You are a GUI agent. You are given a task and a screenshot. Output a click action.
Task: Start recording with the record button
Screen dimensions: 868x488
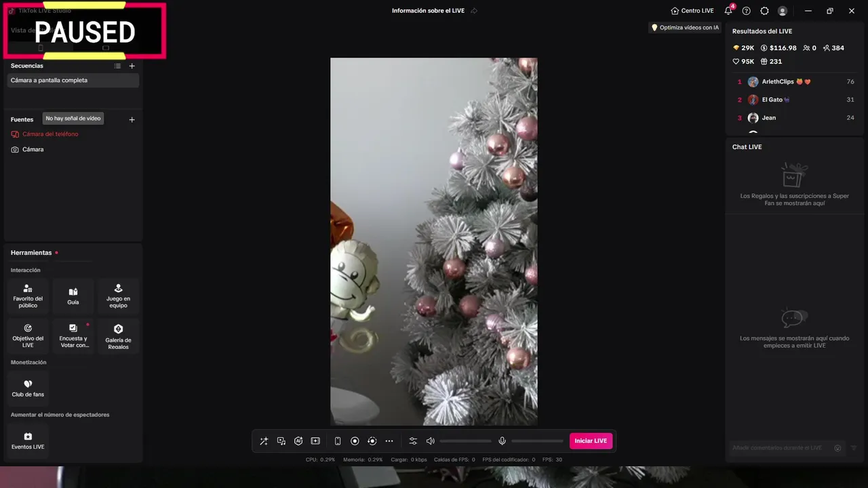click(355, 441)
